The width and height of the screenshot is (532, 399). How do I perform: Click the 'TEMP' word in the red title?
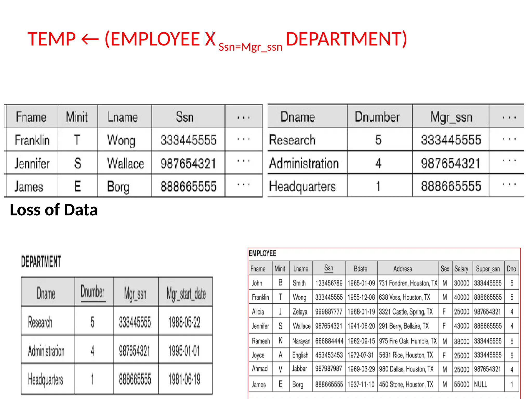tap(51, 39)
